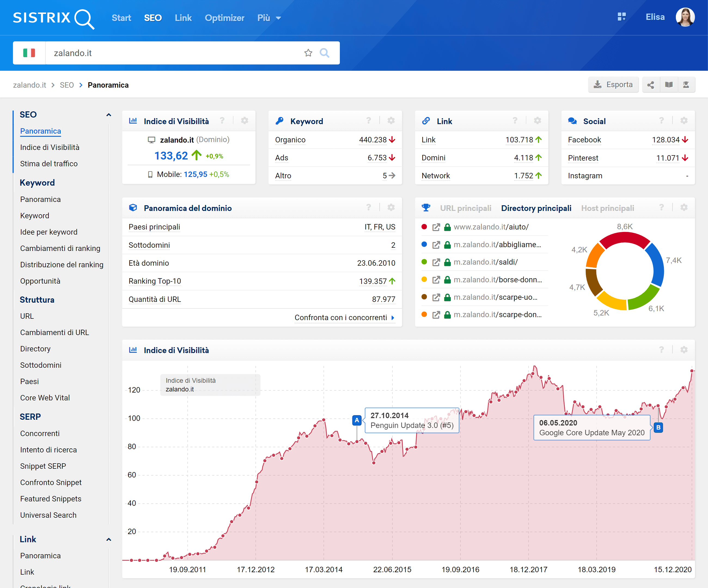Open visibility chart settings gear
This screenshot has width=708, height=588.
click(x=684, y=350)
